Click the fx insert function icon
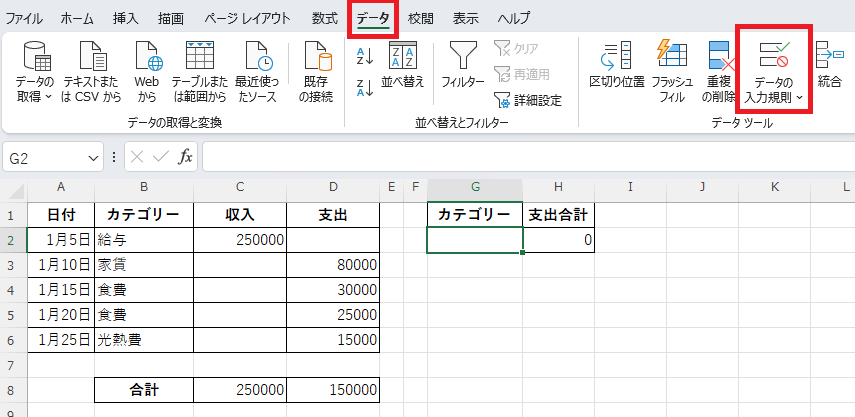 point(185,157)
